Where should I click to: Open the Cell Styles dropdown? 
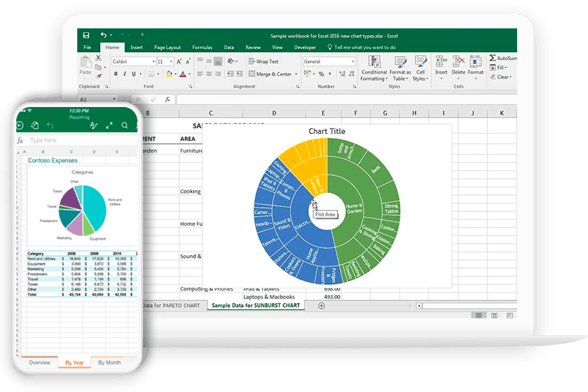420,68
